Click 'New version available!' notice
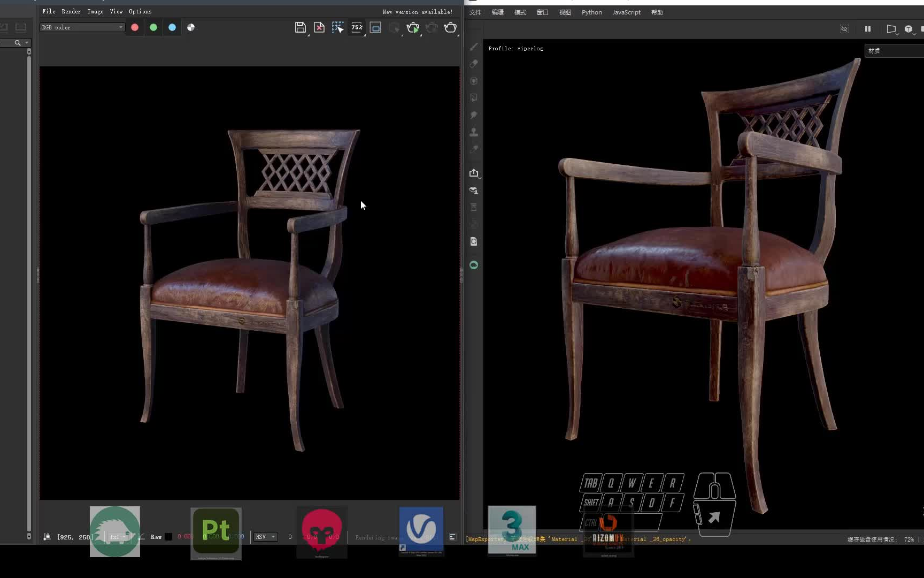Screen dimensions: 924x578 [x=418, y=12]
